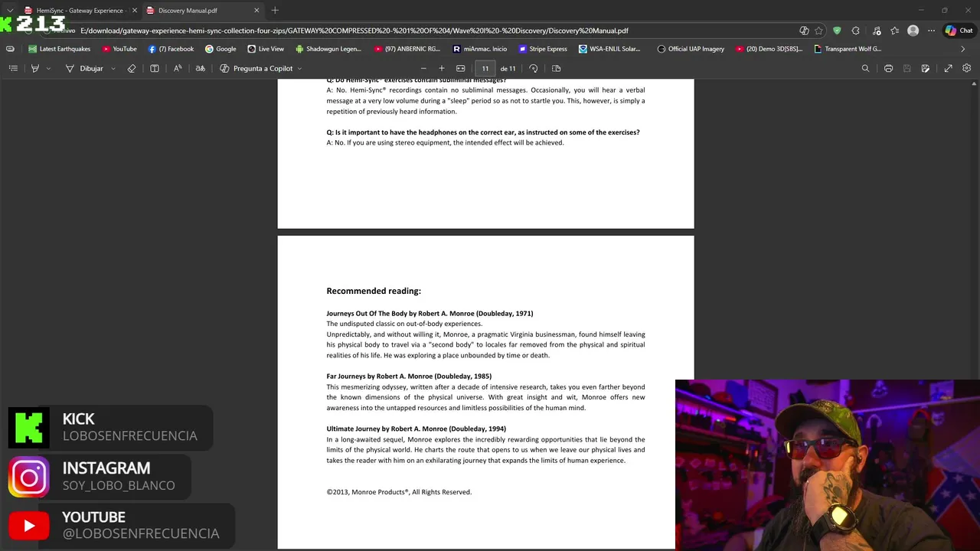Viewport: 980px width, 551px height.
Task: Open the favorites list icon
Action: coord(894,31)
